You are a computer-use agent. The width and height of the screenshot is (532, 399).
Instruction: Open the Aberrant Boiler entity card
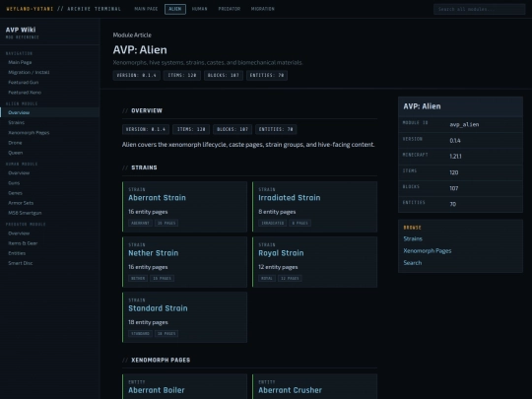[x=184, y=387]
